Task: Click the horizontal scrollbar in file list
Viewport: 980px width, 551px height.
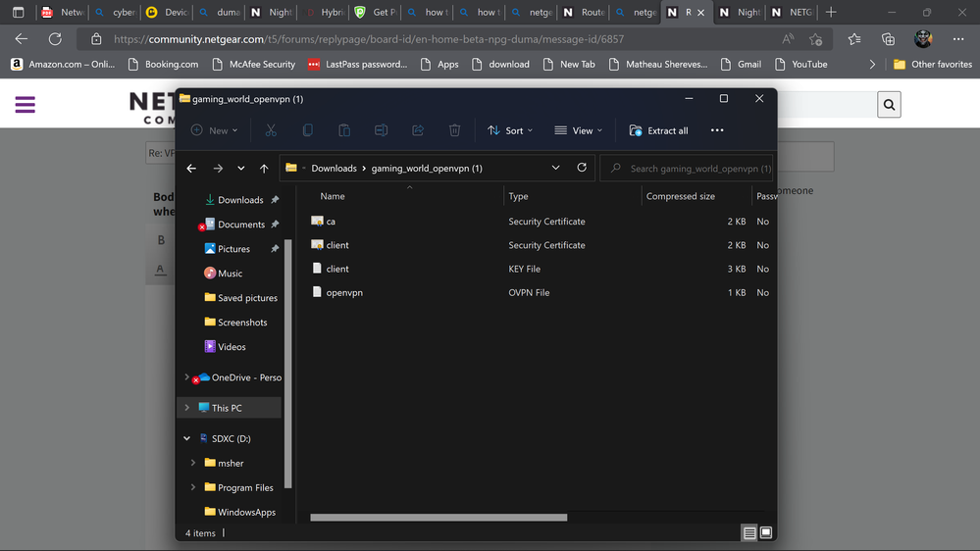Action: click(438, 517)
